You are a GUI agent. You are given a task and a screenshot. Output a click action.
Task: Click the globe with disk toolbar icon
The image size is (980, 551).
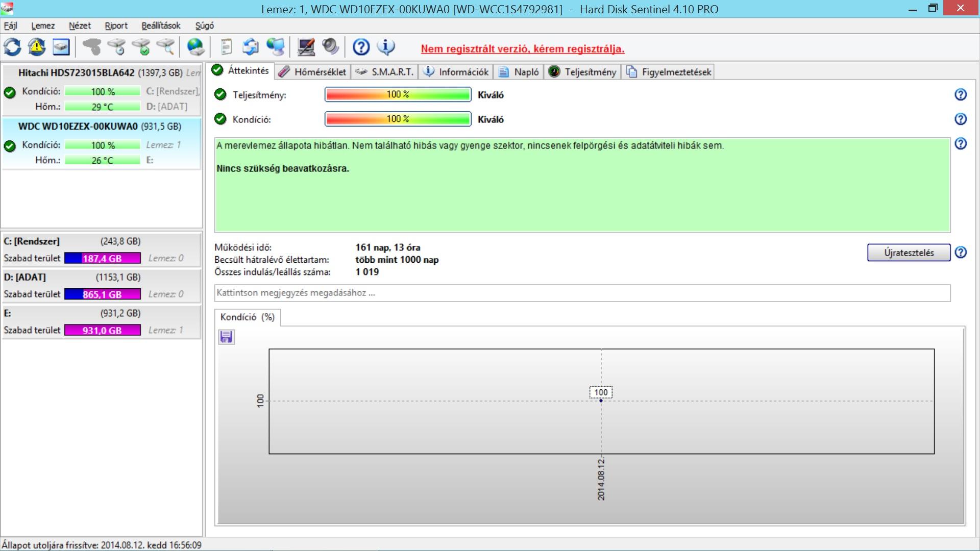pos(195,47)
